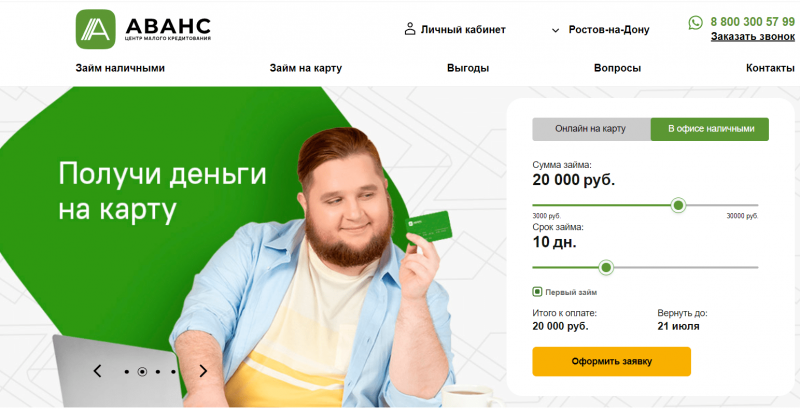Screen dimensions: 800x409
Task: Toggle the Первый займ checkbox
Action: pos(537,292)
